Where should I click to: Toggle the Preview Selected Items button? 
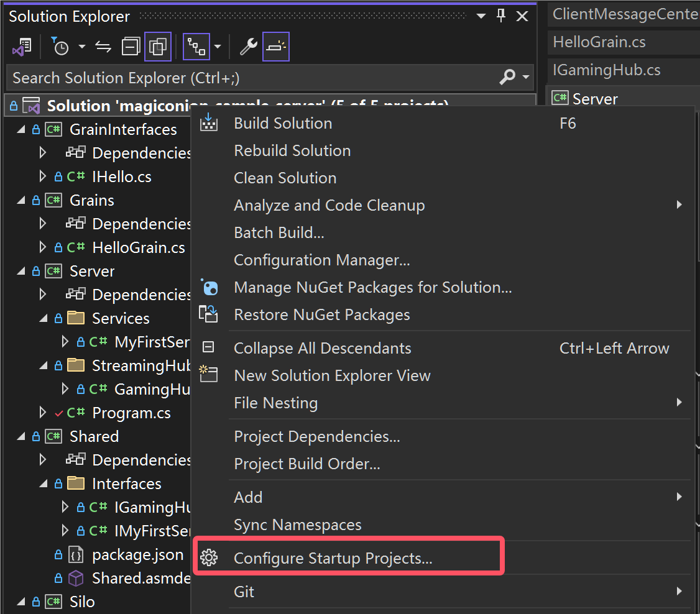pyautogui.click(x=275, y=47)
